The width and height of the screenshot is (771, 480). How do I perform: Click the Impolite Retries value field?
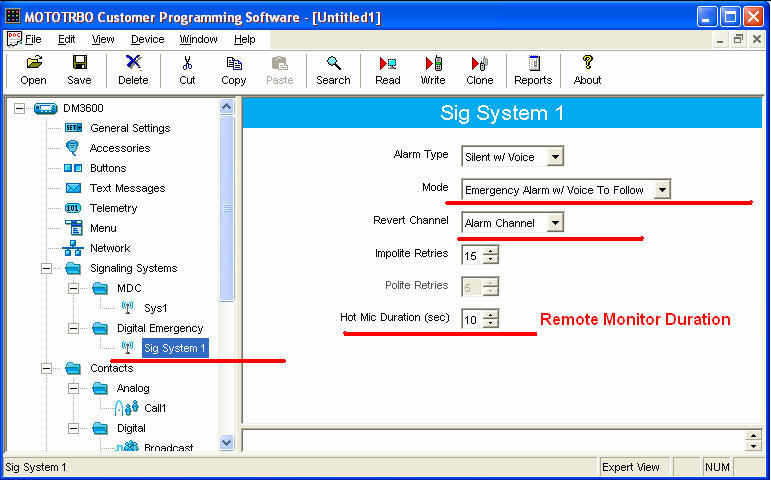(x=473, y=256)
